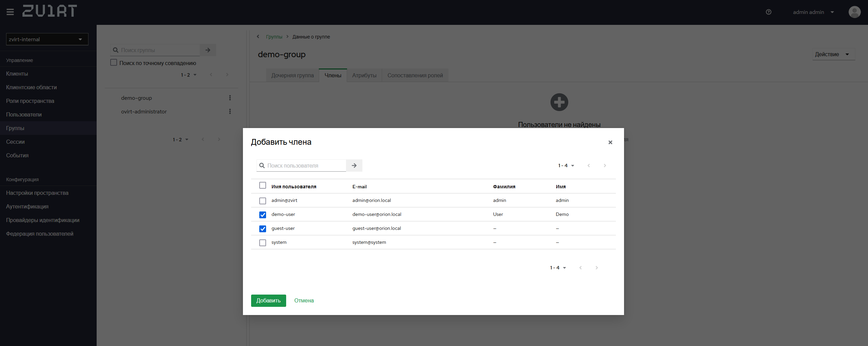Switch to the Атрибуты tab
This screenshot has height=346, width=868.
(364, 75)
